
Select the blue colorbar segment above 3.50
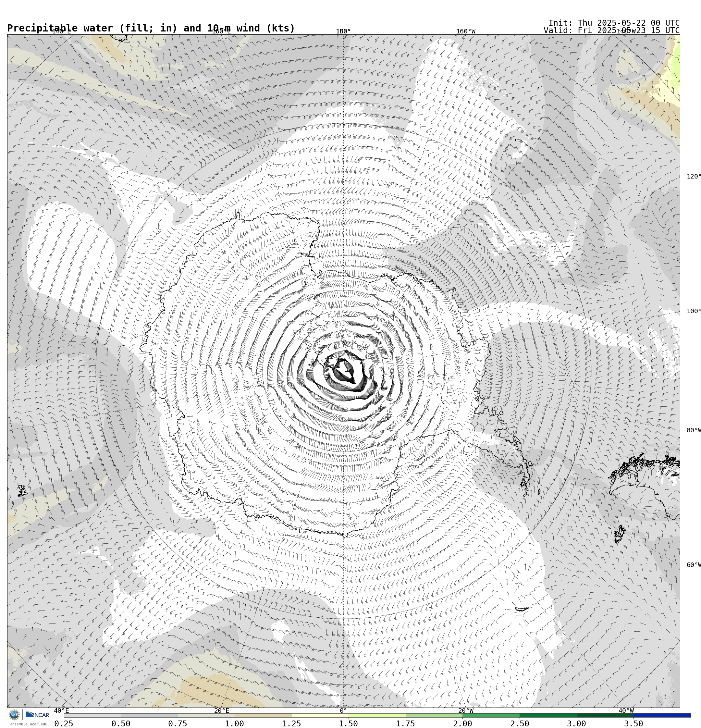coord(662,715)
